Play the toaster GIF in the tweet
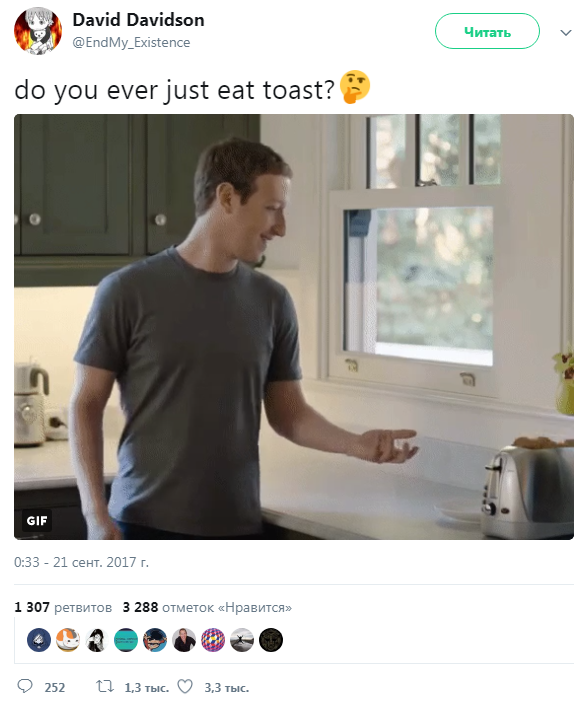The height and width of the screenshot is (703, 581). pyautogui.click(x=294, y=326)
